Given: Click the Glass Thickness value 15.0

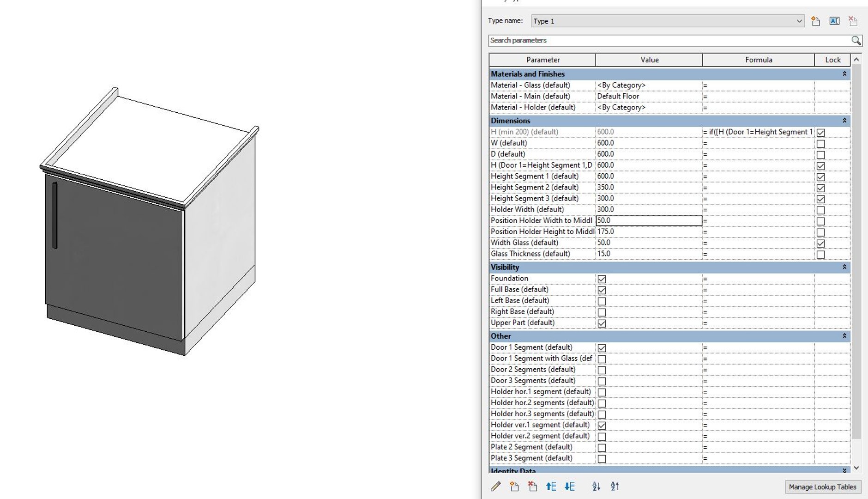Looking at the screenshot, I should [x=649, y=254].
